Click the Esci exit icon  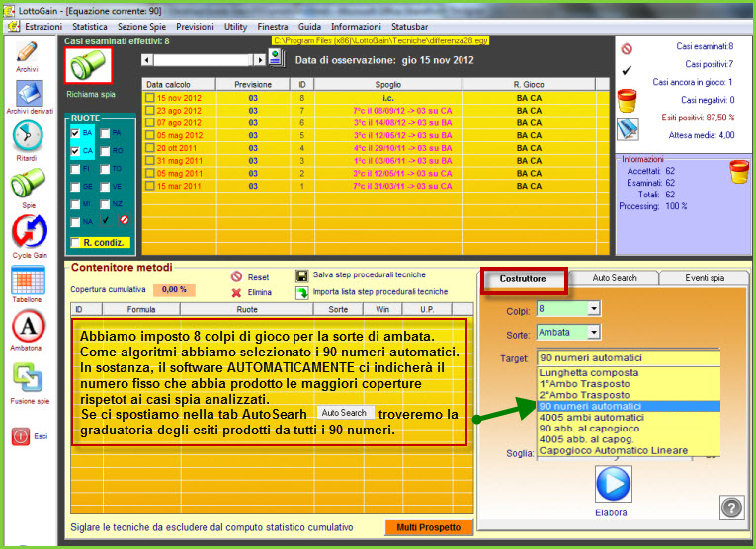tap(21, 436)
